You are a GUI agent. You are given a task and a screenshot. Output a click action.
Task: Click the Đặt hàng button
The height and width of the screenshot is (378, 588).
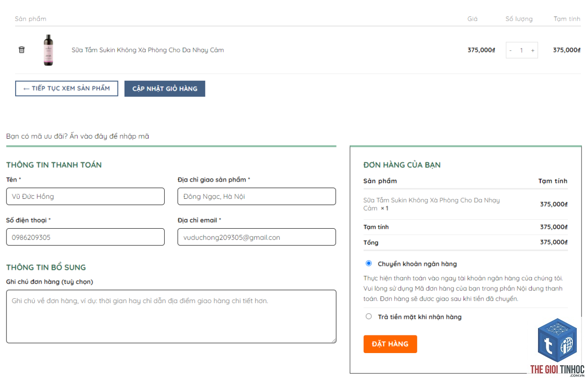[390, 344]
